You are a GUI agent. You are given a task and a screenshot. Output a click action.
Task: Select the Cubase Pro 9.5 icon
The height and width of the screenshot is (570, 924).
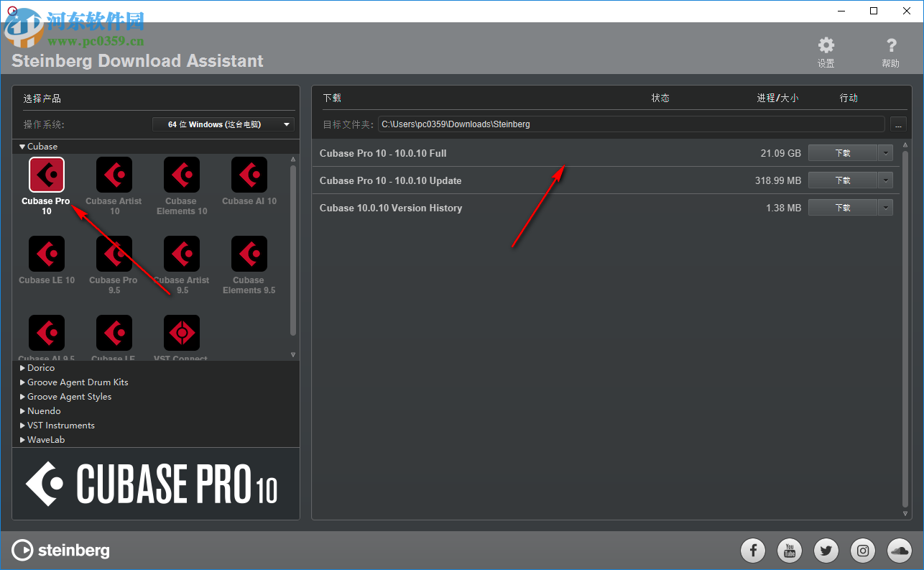pyautogui.click(x=114, y=253)
